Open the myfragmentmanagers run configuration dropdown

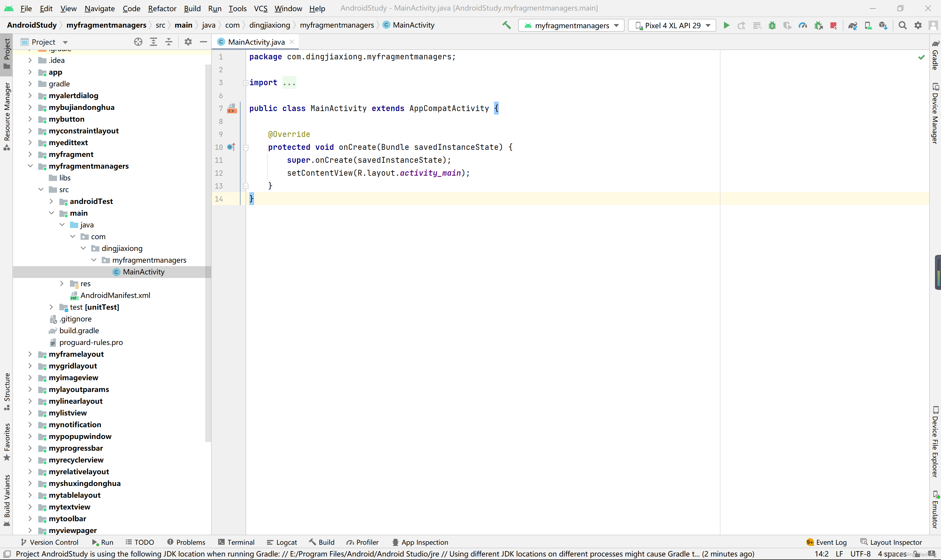(x=571, y=25)
